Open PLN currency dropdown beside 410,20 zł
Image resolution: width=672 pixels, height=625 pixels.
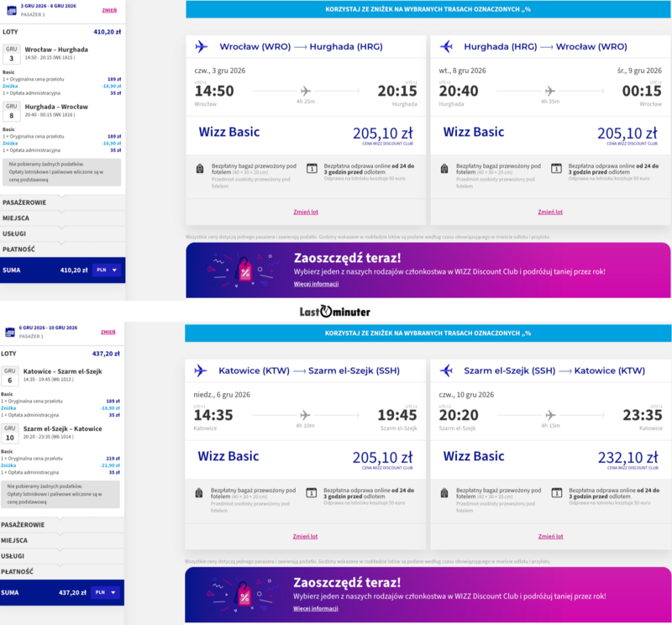(107, 270)
